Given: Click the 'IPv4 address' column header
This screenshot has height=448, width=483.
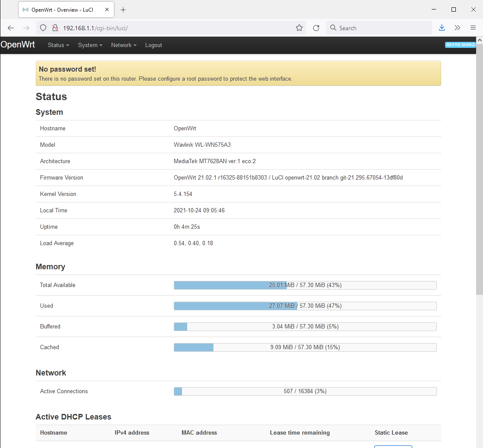Looking at the screenshot, I should 132,432.
